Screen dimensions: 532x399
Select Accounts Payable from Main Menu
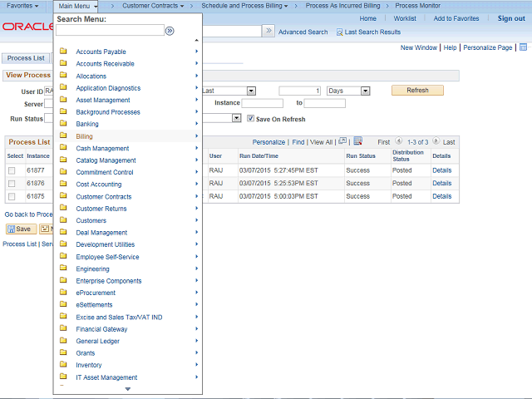101,52
